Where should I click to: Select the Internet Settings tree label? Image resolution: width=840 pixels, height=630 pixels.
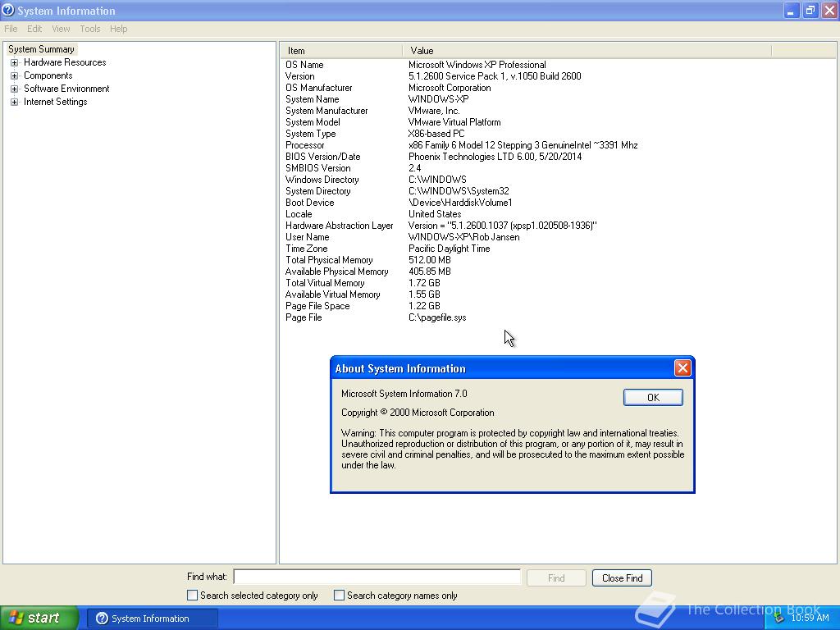tap(55, 102)
